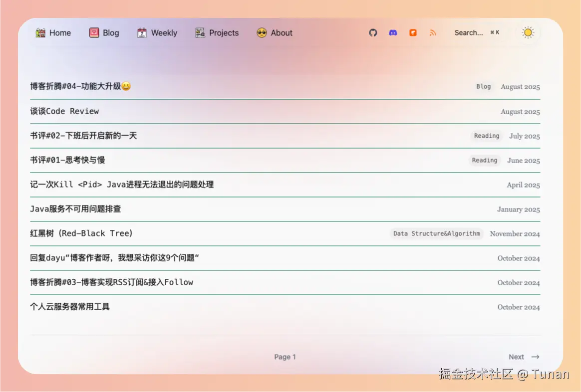Click the June 2025 date
The image size is (581, 392).
click(524, 160)
